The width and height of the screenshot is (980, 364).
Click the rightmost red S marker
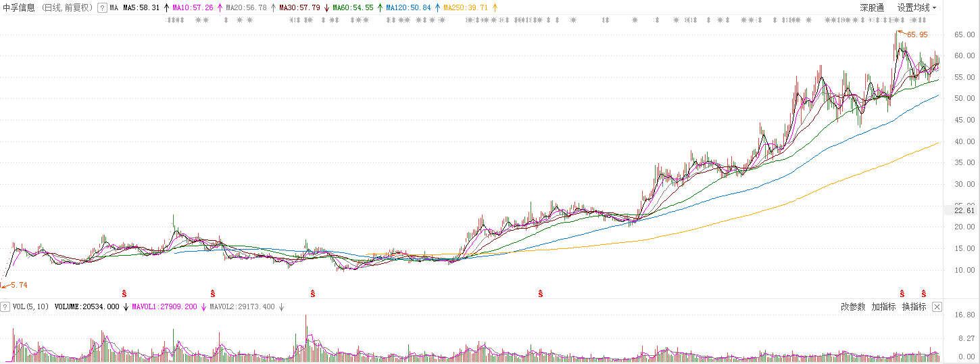point(923,294)
